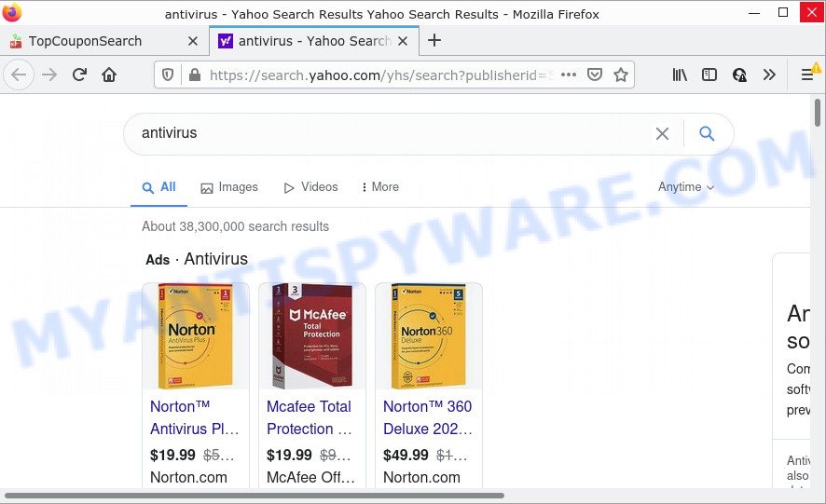Go forward with the arrow button
This screenshot has width=826, height=504.
49,75
